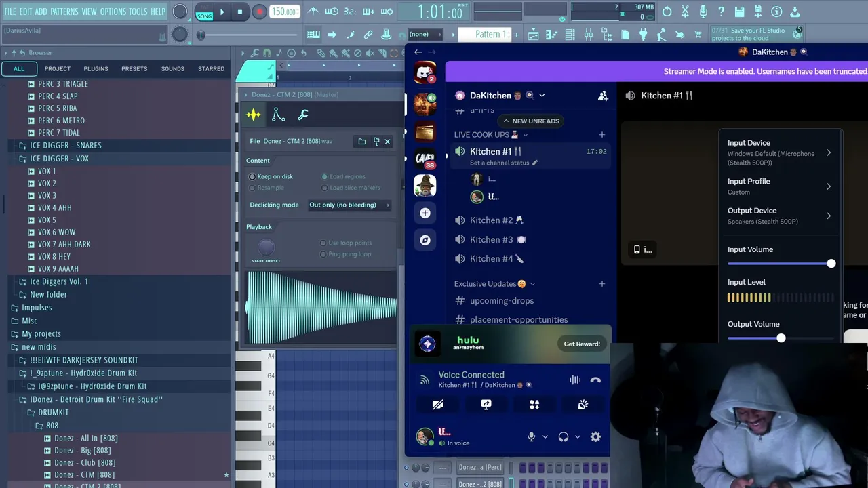Disconnect from the Discord voice channel
The height and width of the screenshot is (488, 868).
coord(595,380)
